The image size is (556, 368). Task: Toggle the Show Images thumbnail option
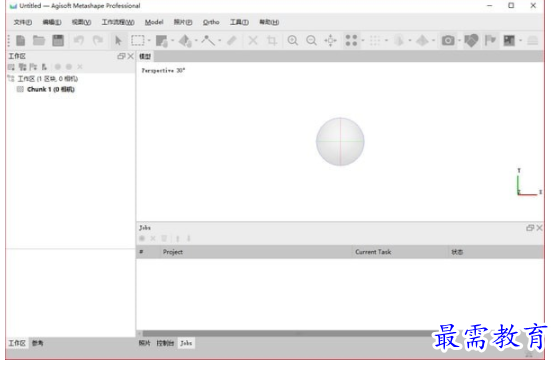509,40
